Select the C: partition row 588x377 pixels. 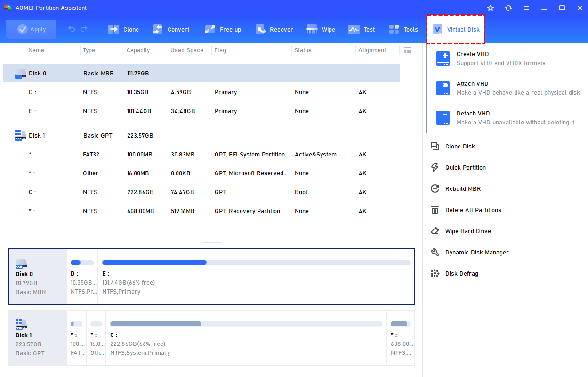[x=201, y=192]
